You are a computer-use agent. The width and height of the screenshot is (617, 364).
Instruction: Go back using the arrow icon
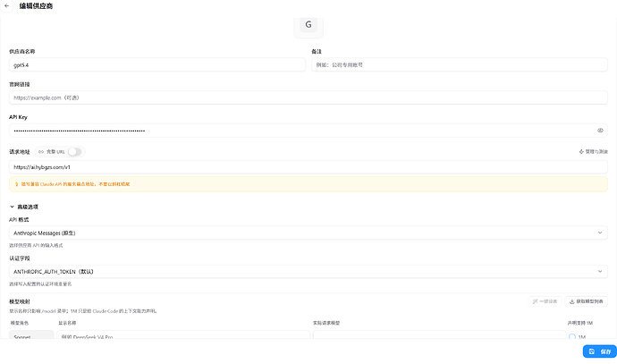6,6
